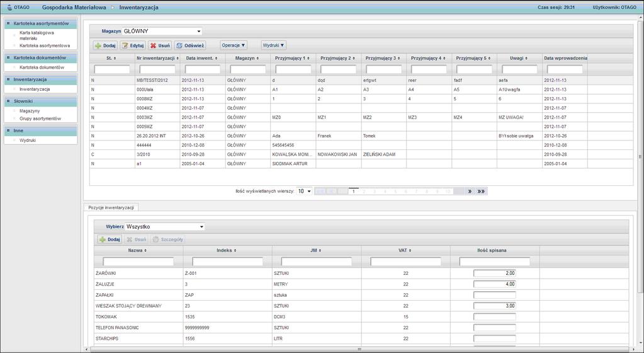Screen dimensions: 644x353
Task: Click the filter field under Nr inwentaryzacji
Action: click(x=157, y=69)
